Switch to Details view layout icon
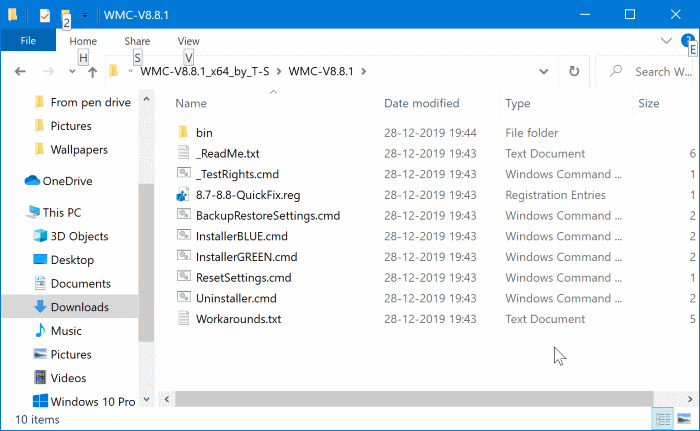Viewport: 700px width, 431px height. [662, 419]
